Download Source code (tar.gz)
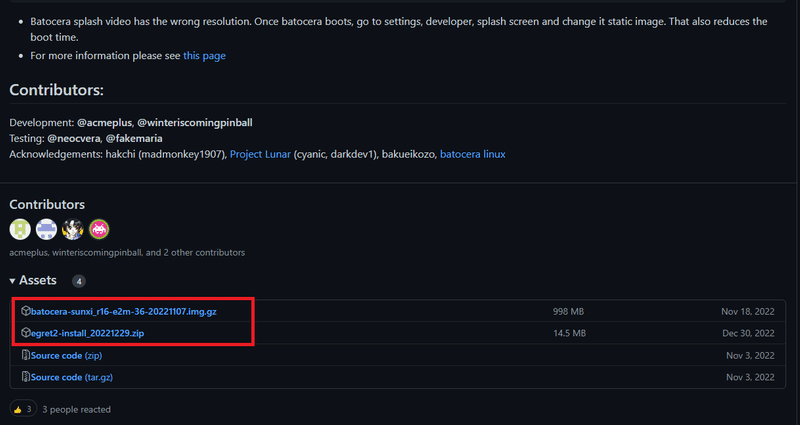Image resolution: width=800 pixels, height=425 pixels. tap(71, 378)
